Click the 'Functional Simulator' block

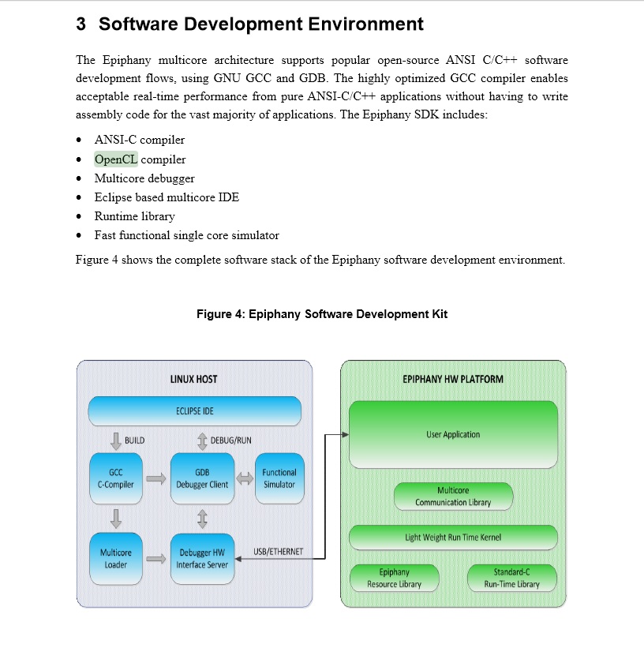[279, 478]
